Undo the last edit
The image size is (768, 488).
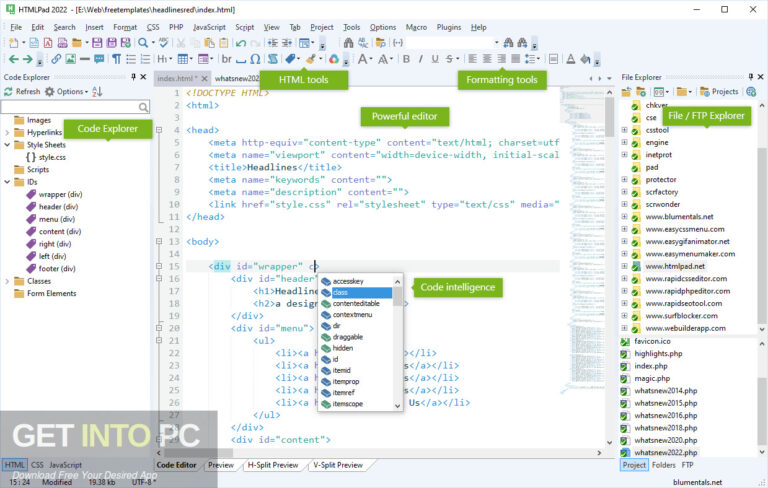pyautogui.click(x=240, y=43)
